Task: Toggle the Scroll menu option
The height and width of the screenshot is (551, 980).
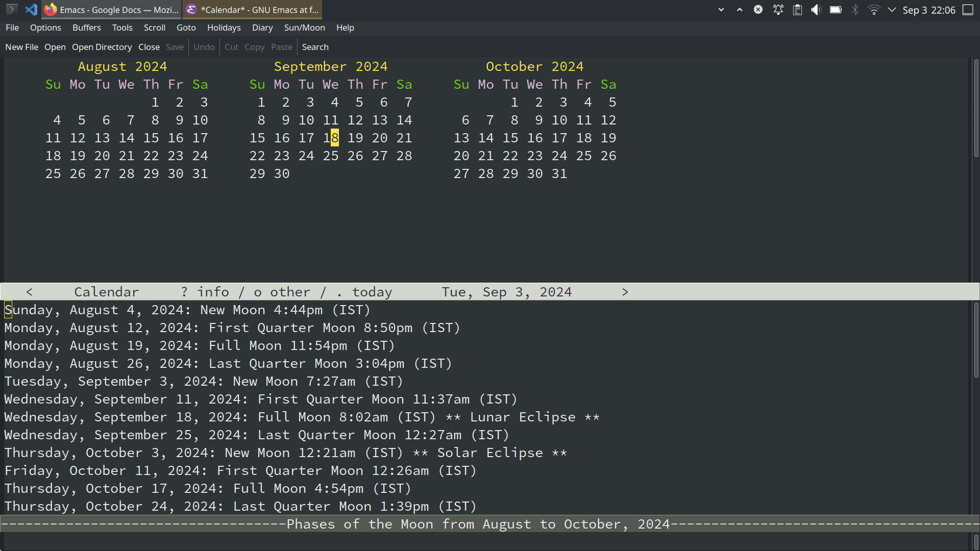Action: [x=154, y=28]
